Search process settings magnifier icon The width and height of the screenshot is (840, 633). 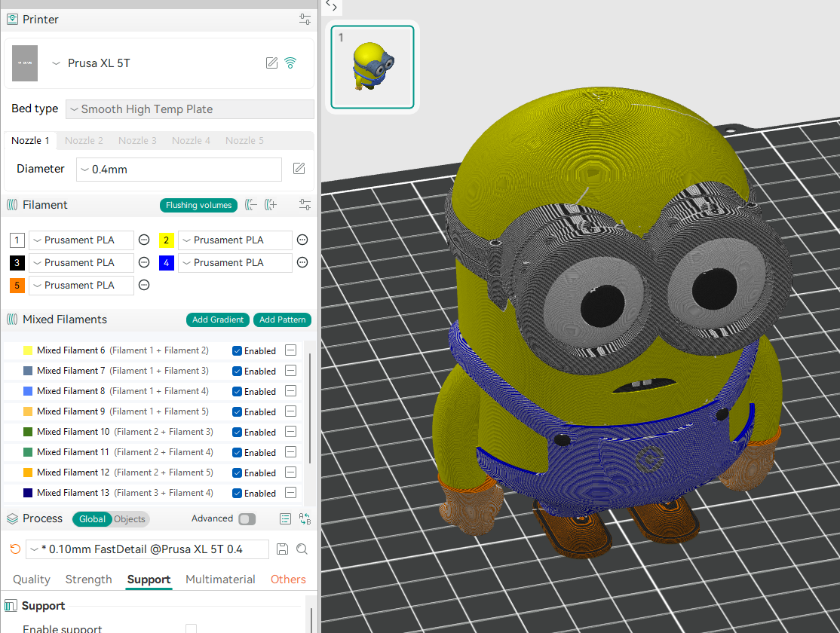[302, 549]
